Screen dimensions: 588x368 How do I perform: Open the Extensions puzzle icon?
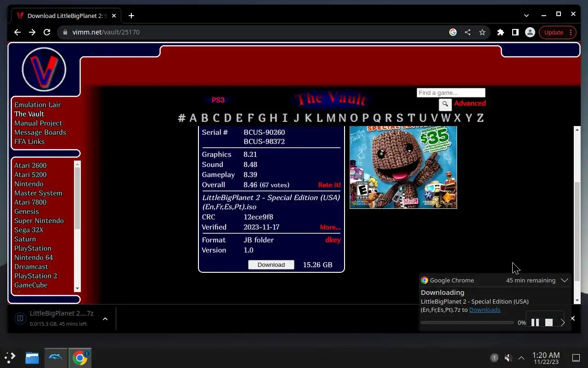point(501,32)
